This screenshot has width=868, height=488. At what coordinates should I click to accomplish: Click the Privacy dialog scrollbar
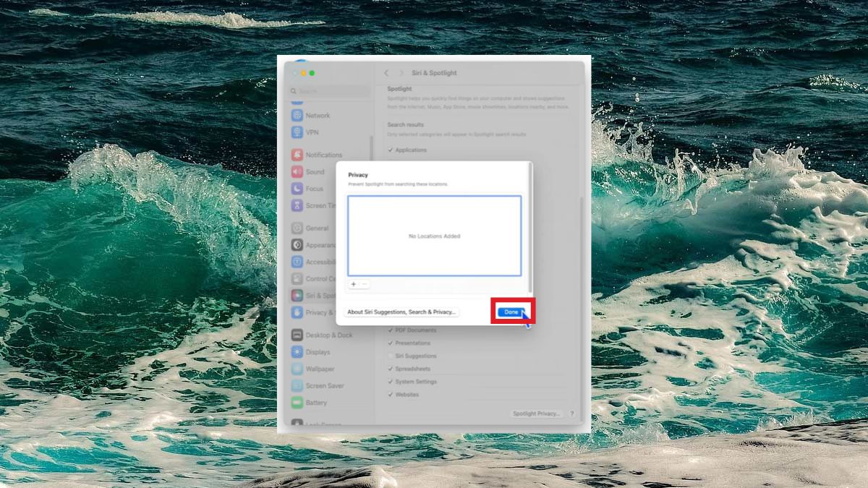point(531,228)
